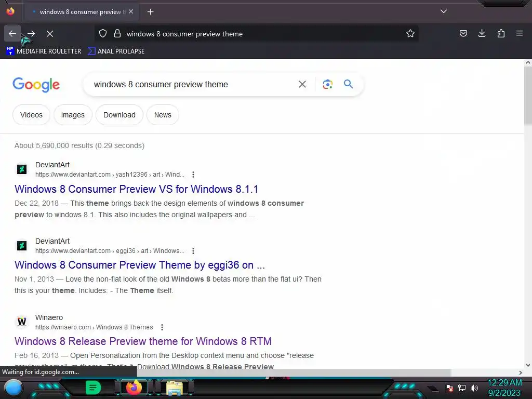
Task: Switch to Firefox on the taskbar
Action: (x=134, y=388)
